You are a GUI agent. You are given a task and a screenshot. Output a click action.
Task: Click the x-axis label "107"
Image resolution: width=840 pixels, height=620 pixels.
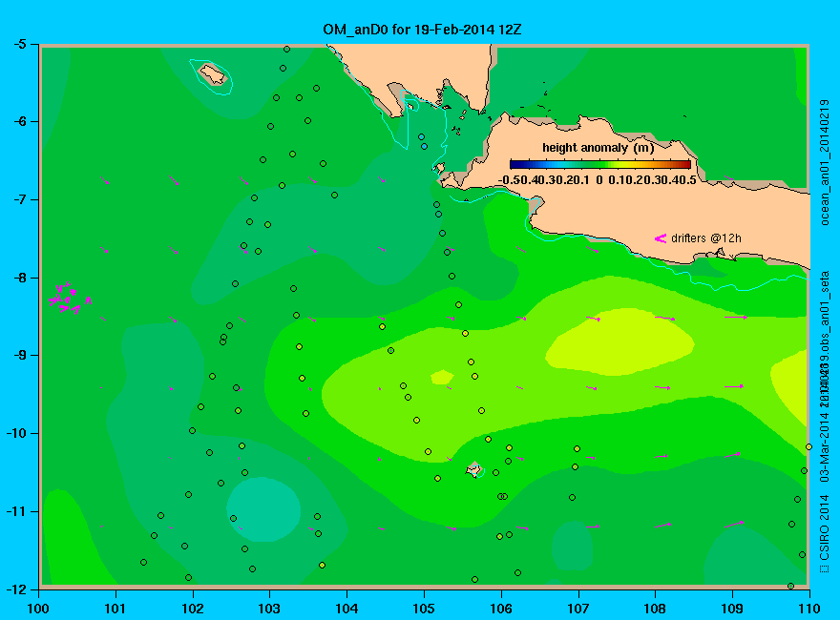[578, 609]
